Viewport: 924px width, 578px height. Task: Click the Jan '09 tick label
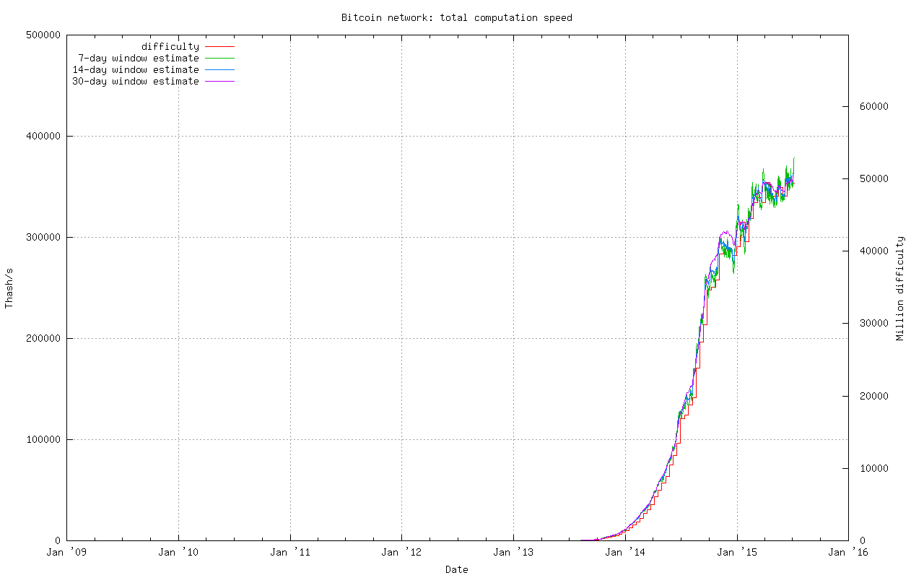[x=68, y=551]
